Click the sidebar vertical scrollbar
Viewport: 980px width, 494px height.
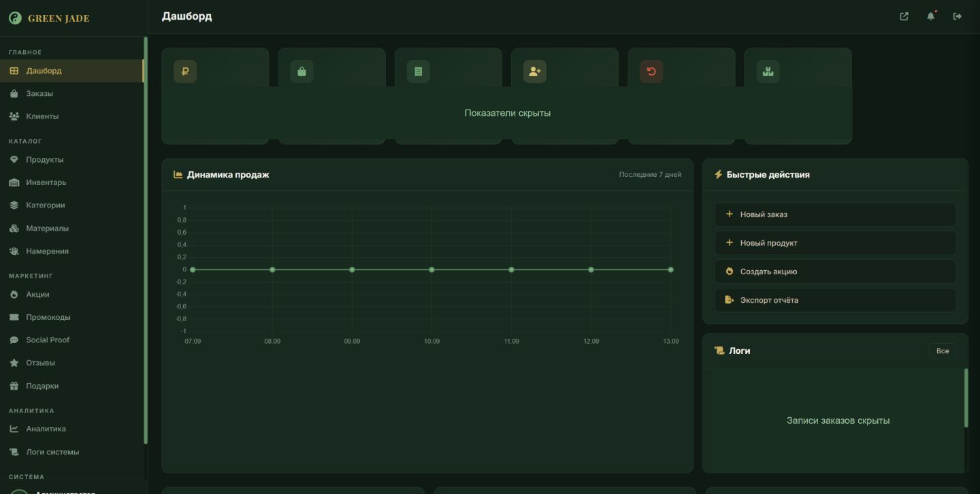145,240
